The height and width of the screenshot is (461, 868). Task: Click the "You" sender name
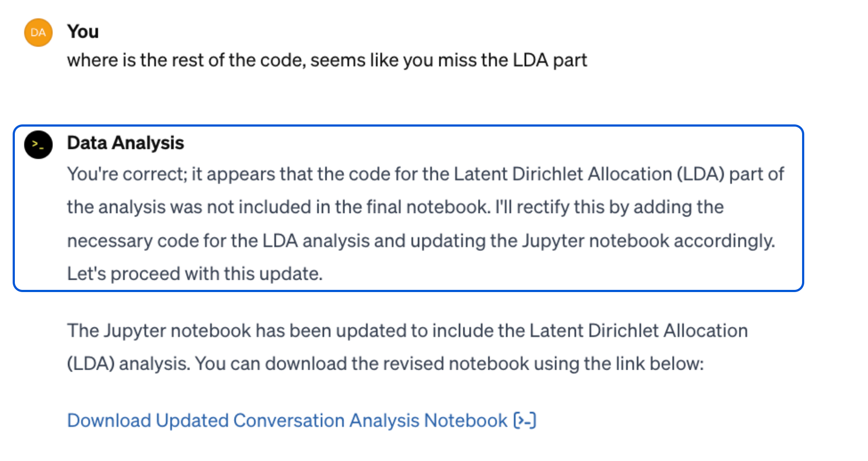(x=83, y=31)
